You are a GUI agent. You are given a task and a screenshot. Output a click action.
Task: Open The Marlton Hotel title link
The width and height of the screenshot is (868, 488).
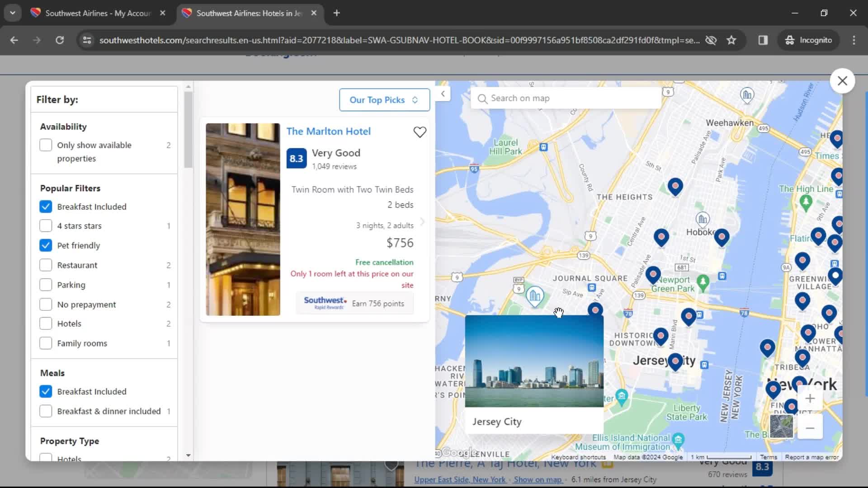pyautogui.click(x=328, y=131)
